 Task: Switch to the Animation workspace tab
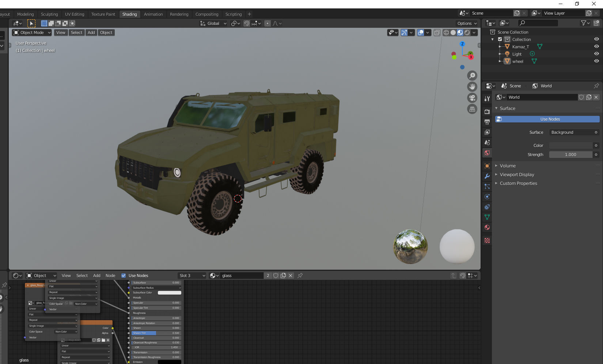(x=153, y=14)
